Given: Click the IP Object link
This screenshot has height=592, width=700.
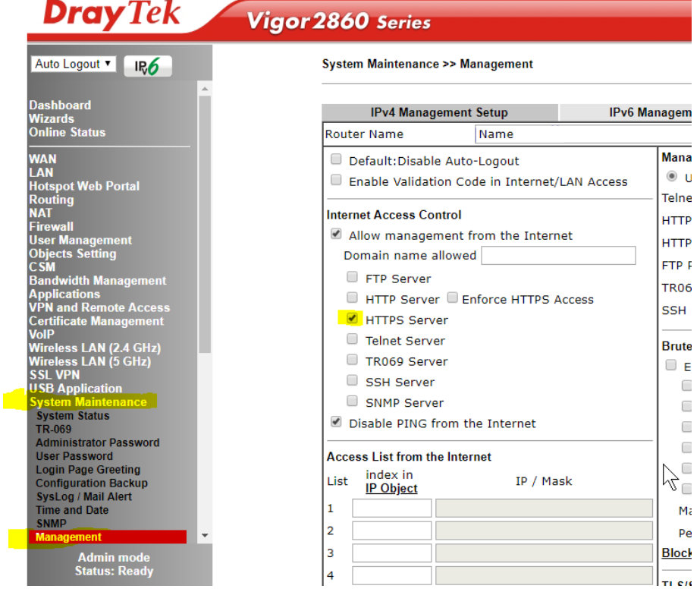Looking at the screenshot, I should click(x=391, y=488).
